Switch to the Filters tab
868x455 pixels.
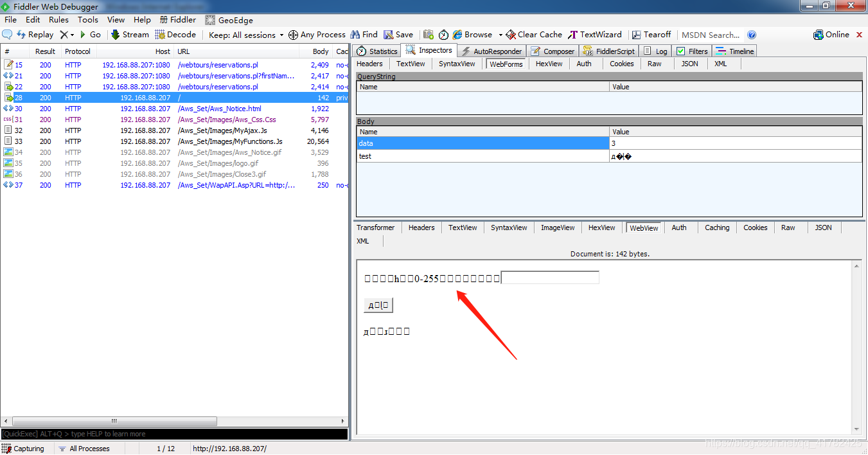point(692,51)
